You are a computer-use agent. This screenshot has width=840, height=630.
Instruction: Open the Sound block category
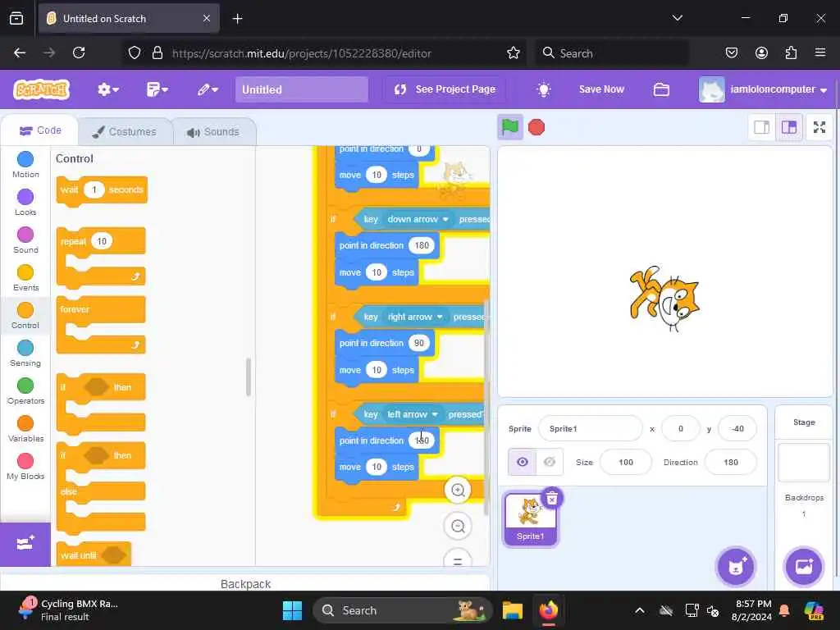point(25,240)
